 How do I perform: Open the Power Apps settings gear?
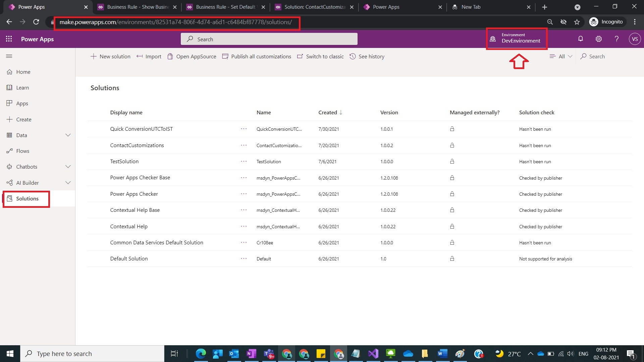tap(598, 39)
